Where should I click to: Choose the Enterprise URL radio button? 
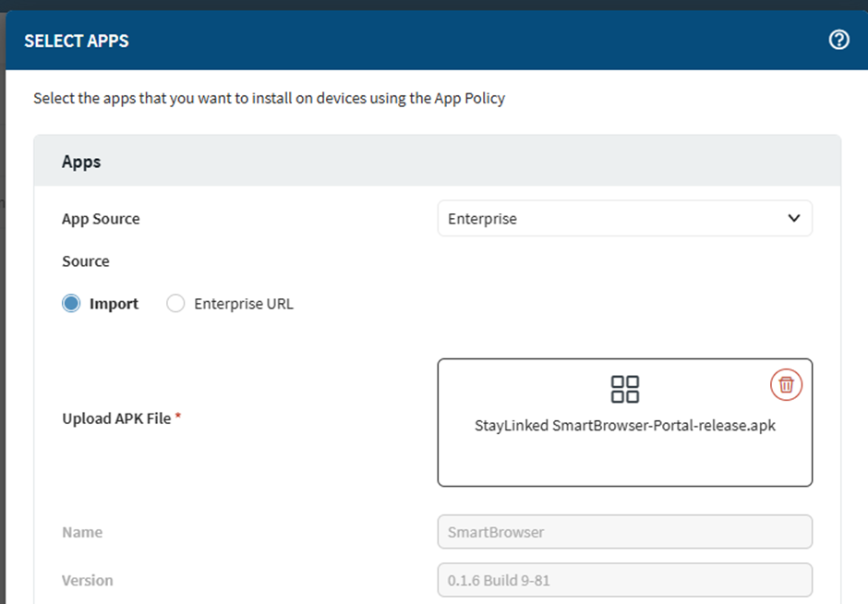click(175, 303)
